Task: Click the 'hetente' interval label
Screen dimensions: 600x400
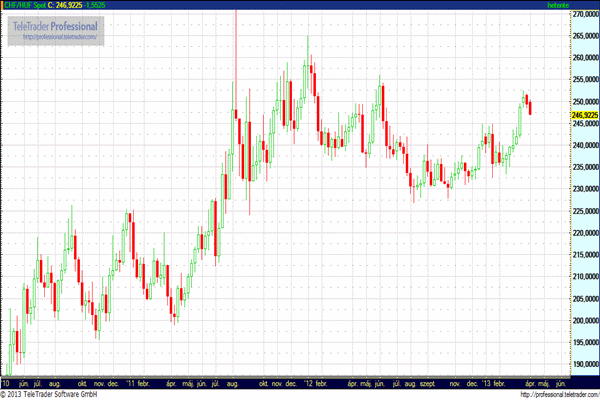Action: click(x=556, y=5)
